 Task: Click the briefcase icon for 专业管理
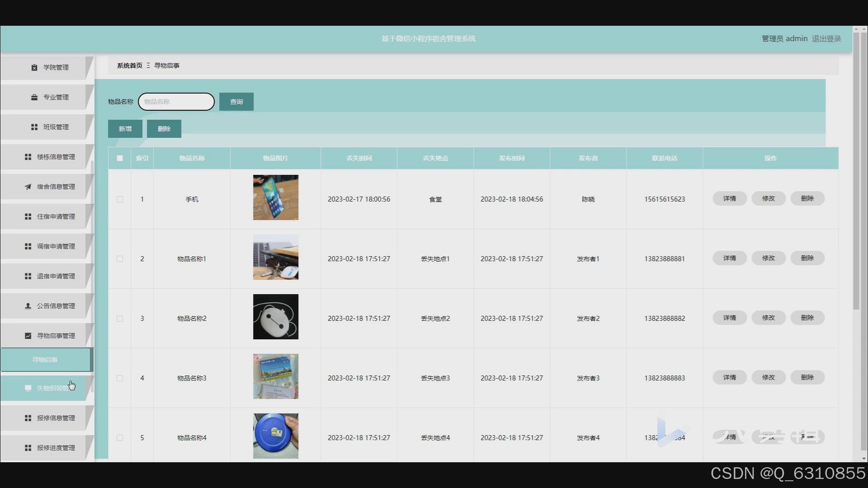pos(34,97)
